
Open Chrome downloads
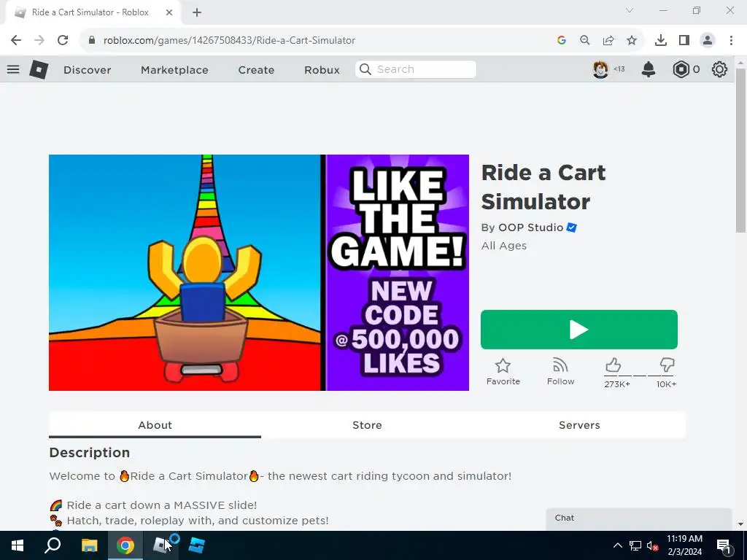(661, 41)
